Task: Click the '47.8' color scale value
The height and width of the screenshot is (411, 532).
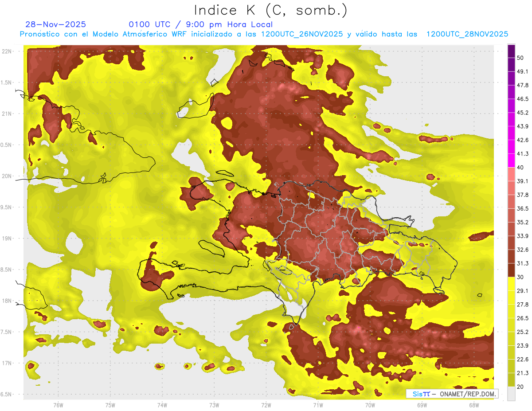Action: [523, 85]
